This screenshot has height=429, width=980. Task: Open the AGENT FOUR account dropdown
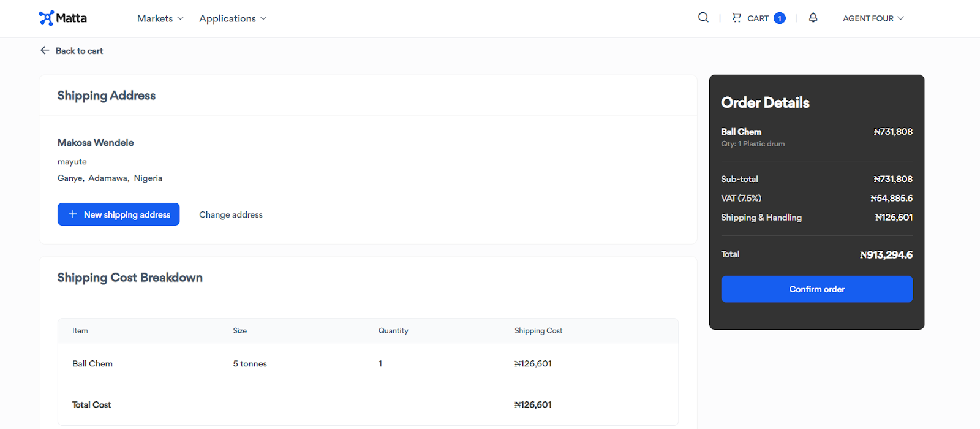tap(873, 18)
